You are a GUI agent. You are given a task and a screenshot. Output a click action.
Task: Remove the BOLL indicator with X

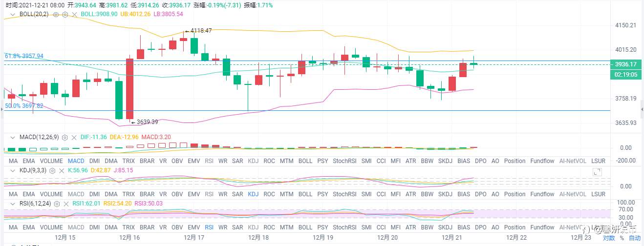coord(74,15)
